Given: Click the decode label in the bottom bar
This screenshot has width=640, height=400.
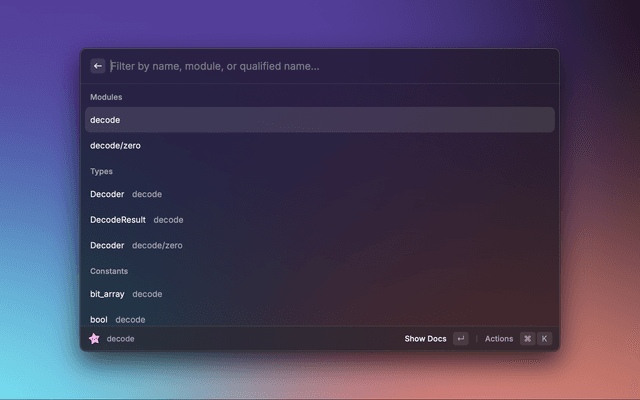Looking at the screenshot, I should [x=120, y=339].
